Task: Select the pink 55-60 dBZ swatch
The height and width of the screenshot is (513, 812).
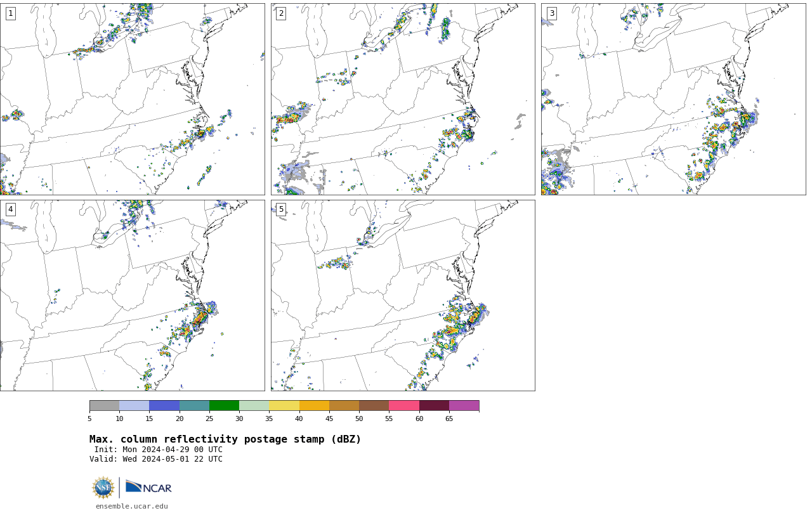Action: tap(404, 406)
